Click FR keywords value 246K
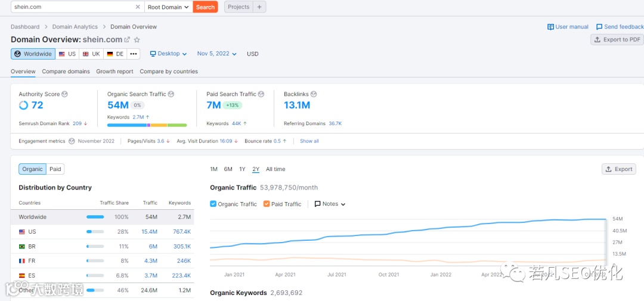Image resolution: width=644 pixels, height=301 pixels. click(184, 260)
